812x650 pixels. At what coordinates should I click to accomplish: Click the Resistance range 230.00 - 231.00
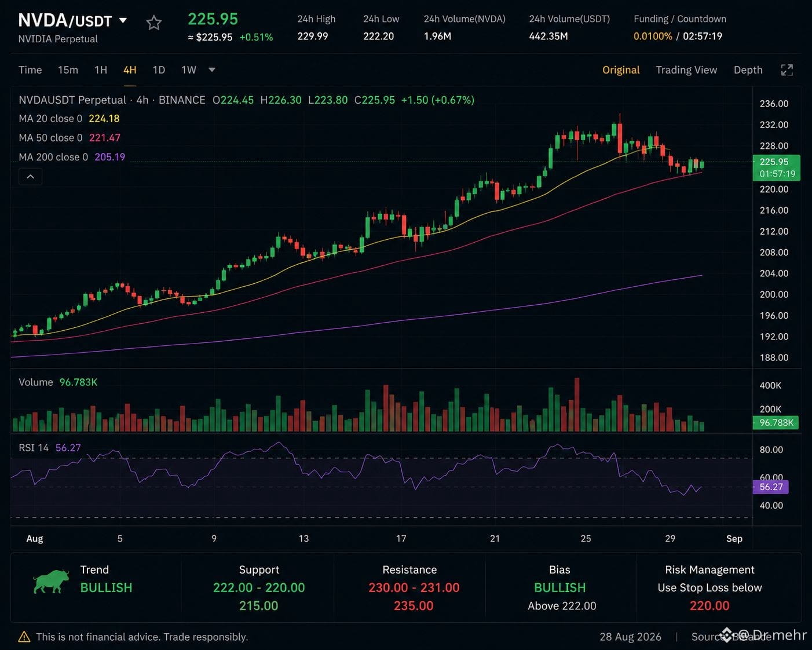coord(414,588)
